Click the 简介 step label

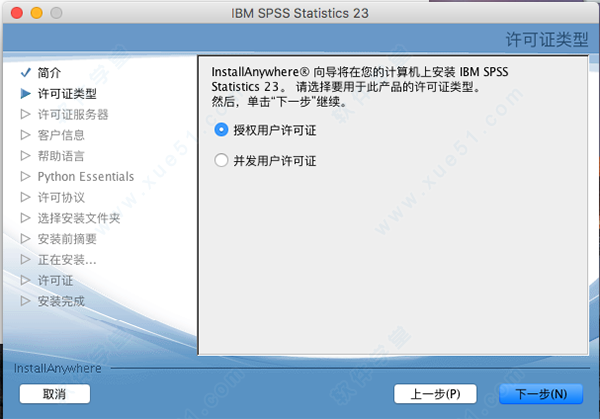click(49, 73)
